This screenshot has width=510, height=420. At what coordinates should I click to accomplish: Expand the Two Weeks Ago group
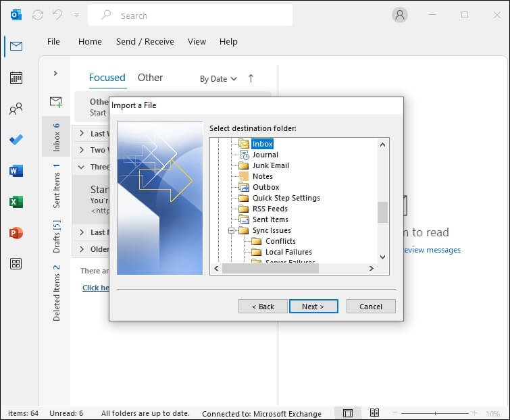[82, 150]
